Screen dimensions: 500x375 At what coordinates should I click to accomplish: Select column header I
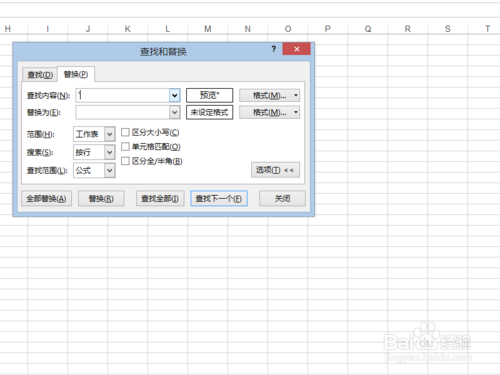click(48, 29)
